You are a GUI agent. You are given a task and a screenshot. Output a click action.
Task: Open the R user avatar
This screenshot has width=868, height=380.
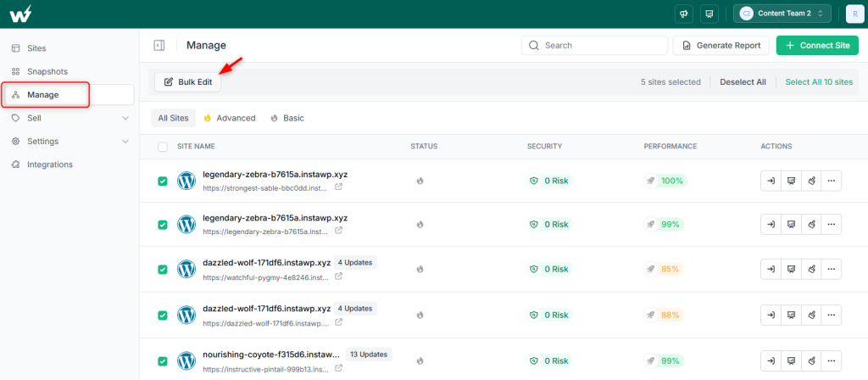point(854,14)
